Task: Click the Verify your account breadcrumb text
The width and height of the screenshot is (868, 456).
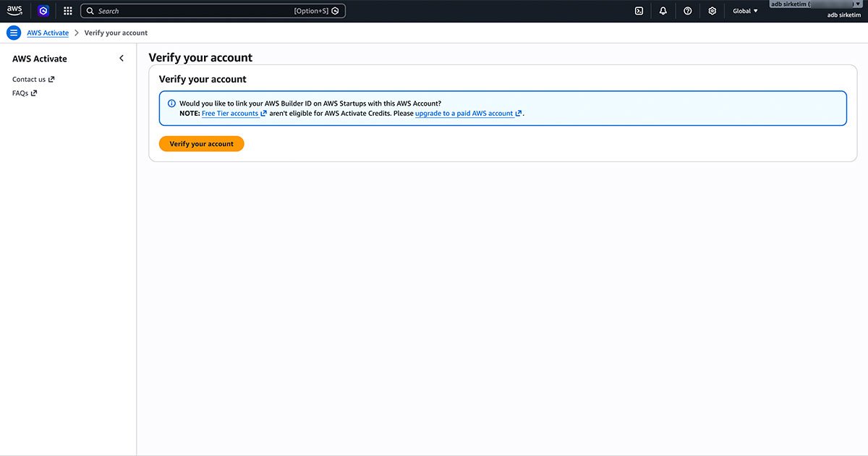Action: pyautogui.click(x=116, y=33)
